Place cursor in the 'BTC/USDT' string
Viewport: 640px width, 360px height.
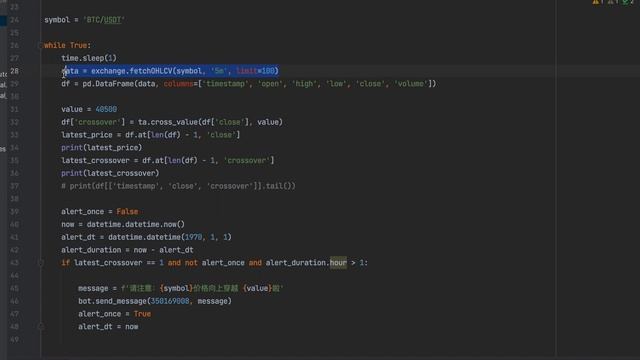[x=104, y=20]
